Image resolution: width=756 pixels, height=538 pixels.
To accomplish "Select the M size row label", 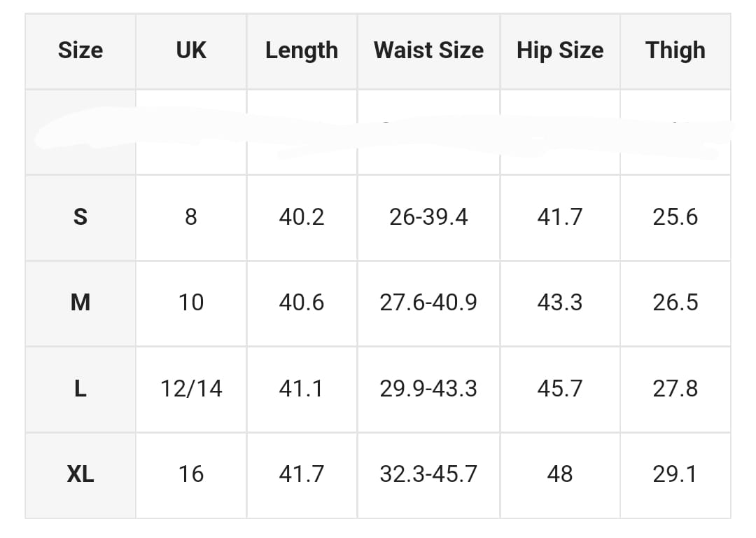I will click(80, 303).
